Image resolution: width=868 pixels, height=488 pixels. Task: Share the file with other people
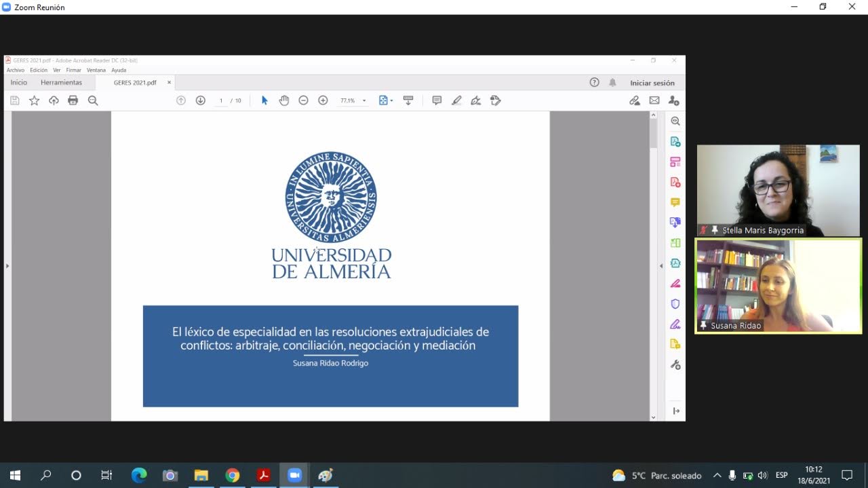click(x=673, y=100)
